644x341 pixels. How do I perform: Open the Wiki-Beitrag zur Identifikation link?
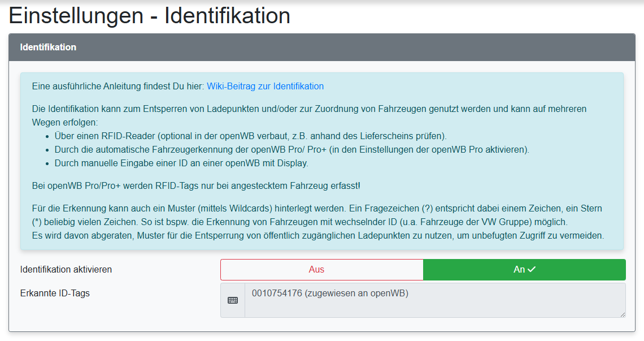[265, 87]
